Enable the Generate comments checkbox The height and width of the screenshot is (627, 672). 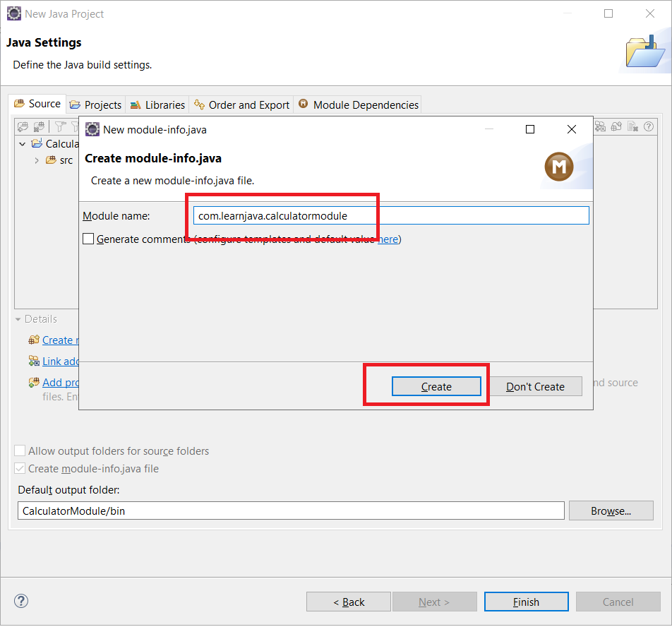[88, 239]
